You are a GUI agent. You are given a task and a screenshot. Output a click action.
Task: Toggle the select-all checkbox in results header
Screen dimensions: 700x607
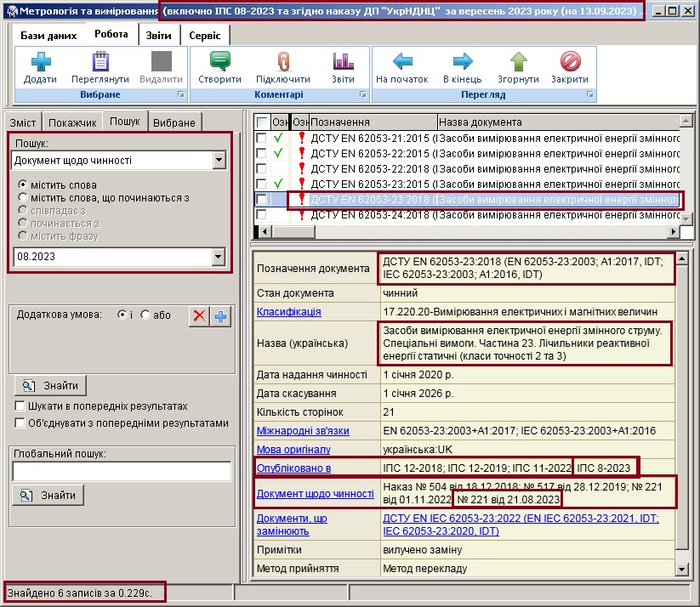tap(262, 122)
